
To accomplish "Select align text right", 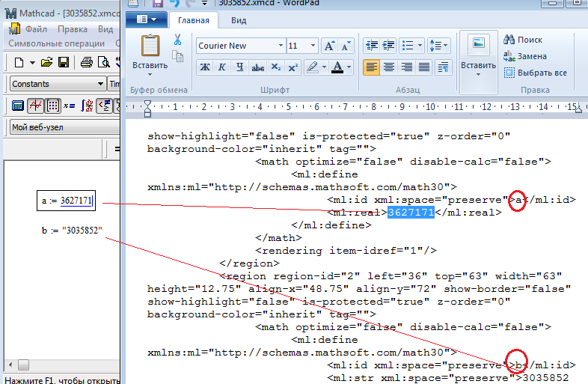I will [x=406, y=67].
